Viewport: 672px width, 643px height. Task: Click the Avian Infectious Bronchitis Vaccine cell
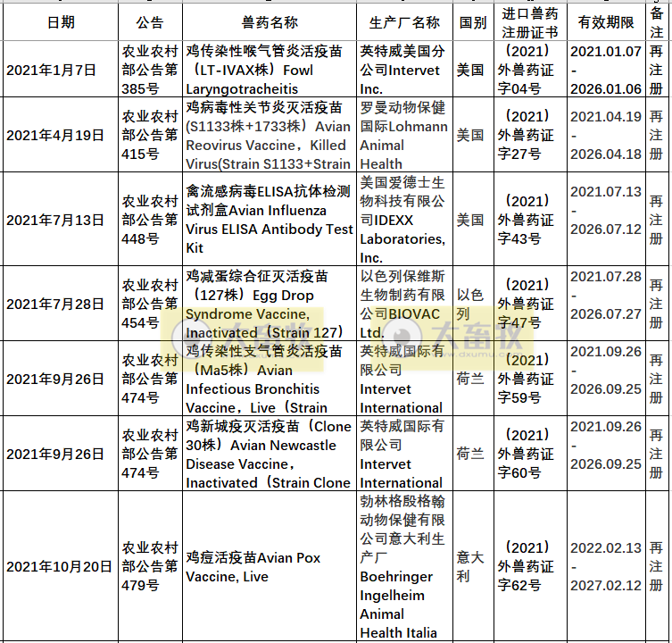point(270,379)
